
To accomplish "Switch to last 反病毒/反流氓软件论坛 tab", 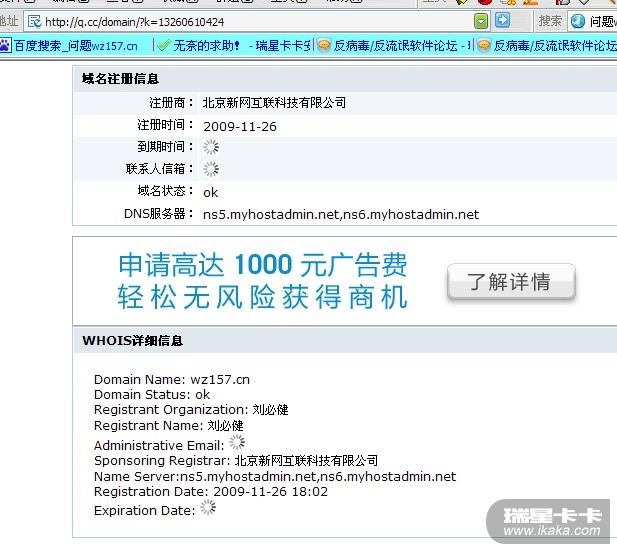I will click(x=547, y=46).
